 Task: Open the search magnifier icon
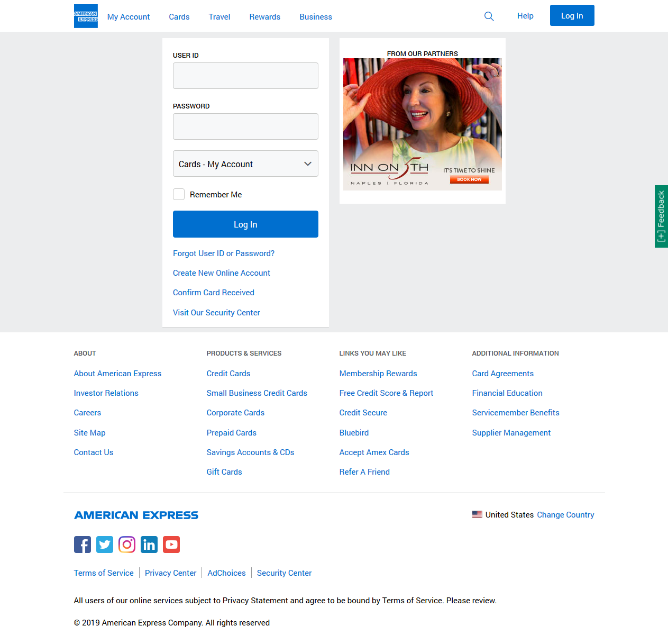(x=489, y=16)
